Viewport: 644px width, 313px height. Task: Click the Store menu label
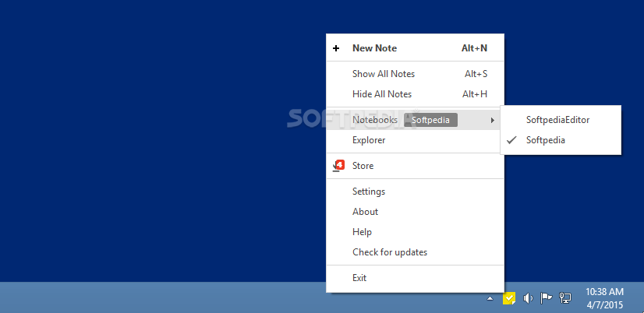click(x=363, y=166)
